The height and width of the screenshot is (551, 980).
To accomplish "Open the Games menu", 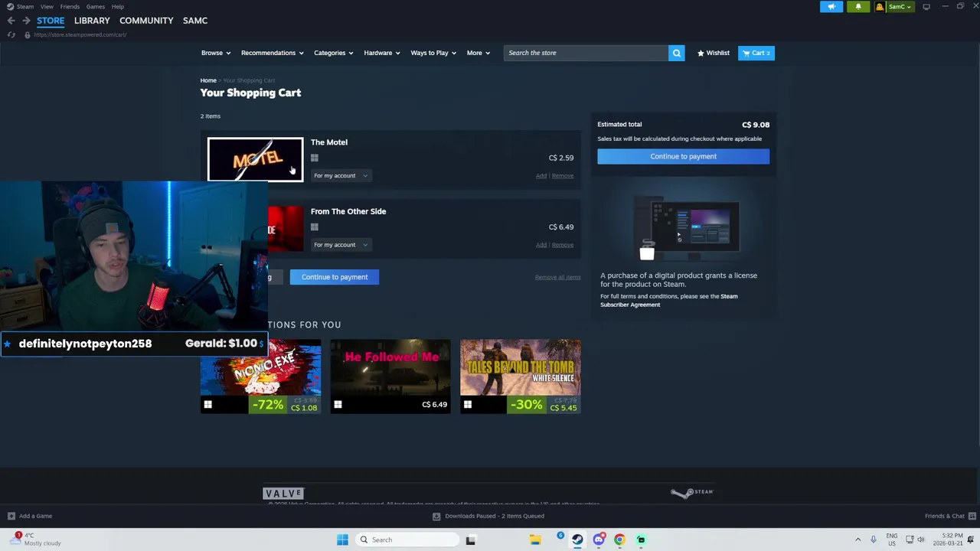I will 96,7.
